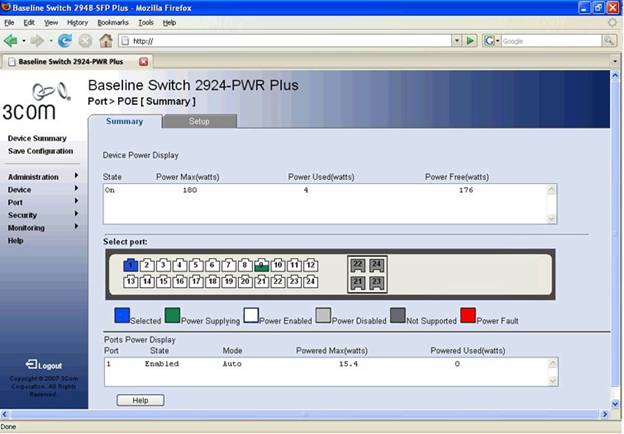Screen dimensions: 624x434
Task: Open the Home page icon
Action: pos(106,41)
